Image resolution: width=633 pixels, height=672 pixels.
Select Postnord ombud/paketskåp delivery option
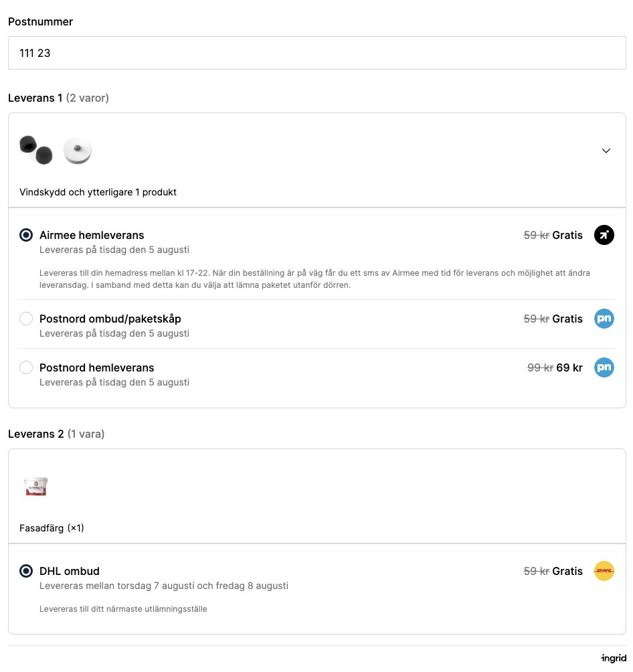[x=26, y=319]
